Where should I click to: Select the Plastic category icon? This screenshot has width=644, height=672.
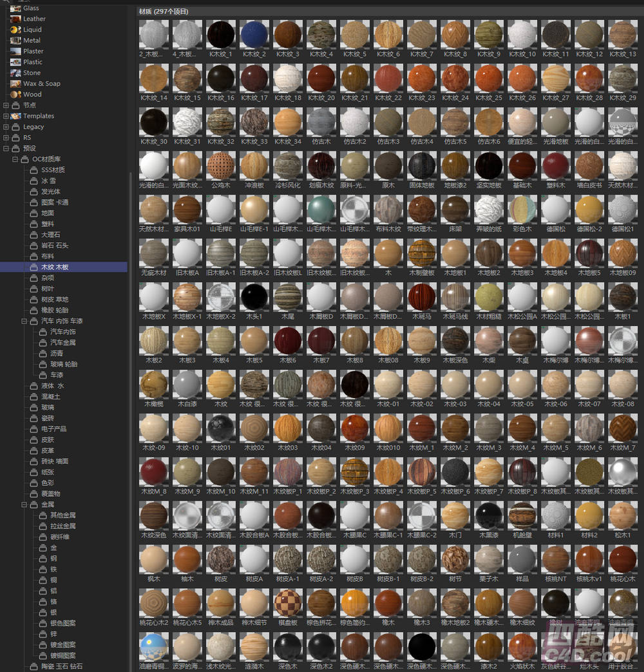click(15, 62)
